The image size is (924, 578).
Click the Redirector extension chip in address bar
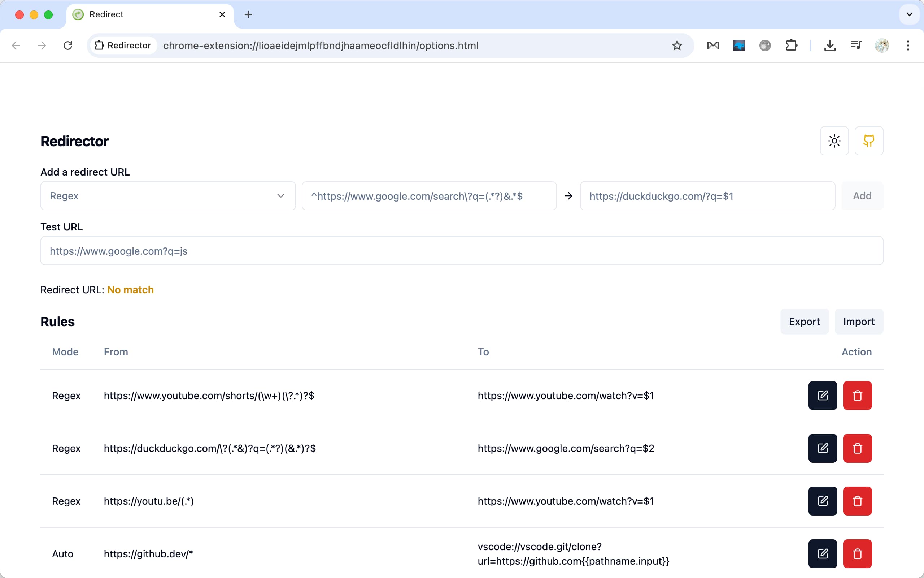tap(123, 46)
